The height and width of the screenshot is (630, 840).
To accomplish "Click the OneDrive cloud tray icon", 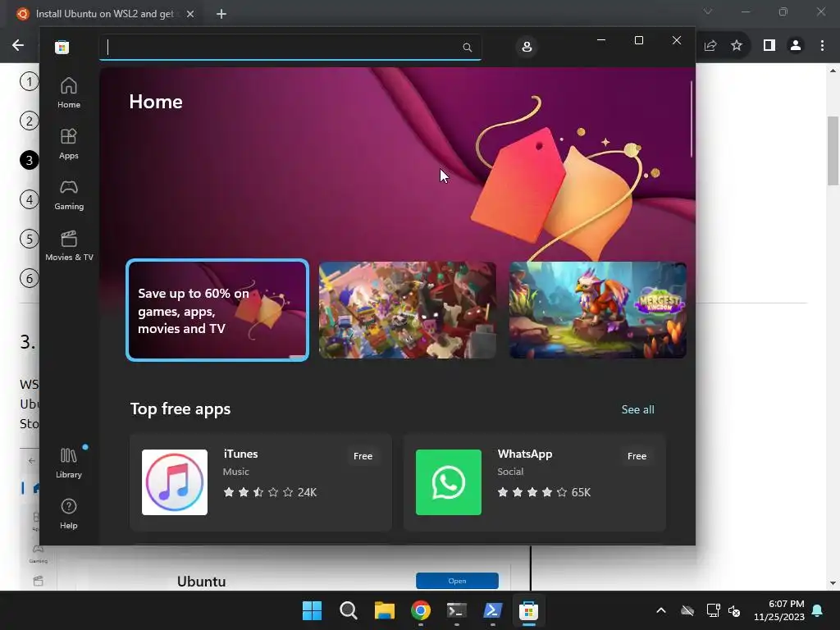I will pyautogui.click(x=687, y=610).
